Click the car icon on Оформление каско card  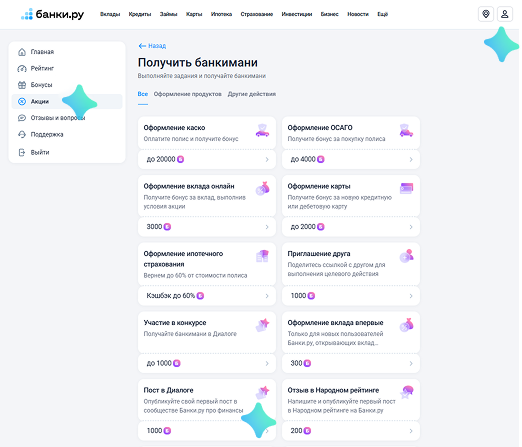click(x=262, y=130)
